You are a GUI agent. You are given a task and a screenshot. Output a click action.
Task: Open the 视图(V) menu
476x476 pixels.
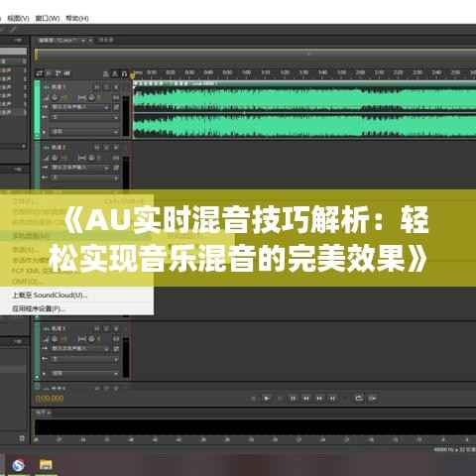click(18, 18)
